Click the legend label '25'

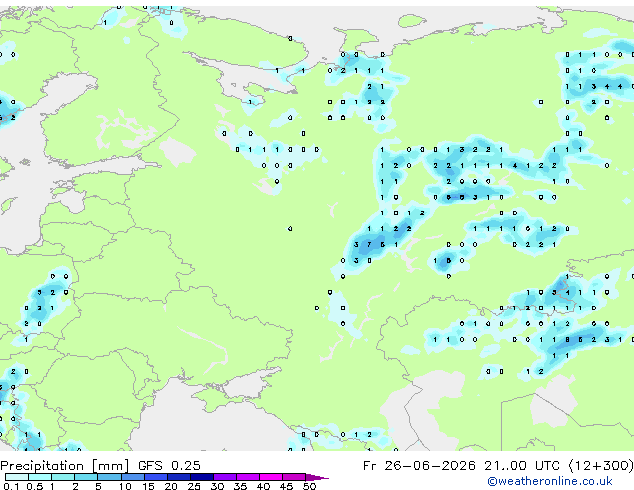[194, 486]
